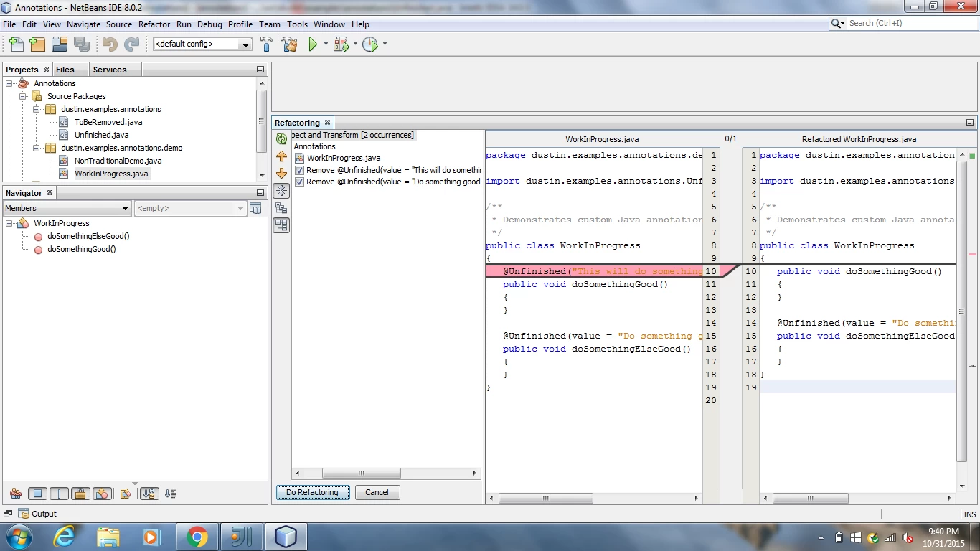Uncheck Remove @Unfinished "Do something good" checkbox
This screenshot has width=980, height=551.
point(299,182)
